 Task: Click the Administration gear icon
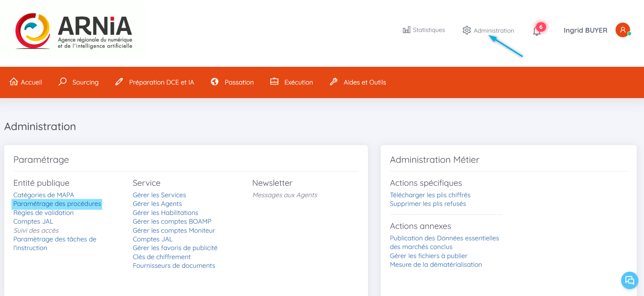[x=467, y=30]
